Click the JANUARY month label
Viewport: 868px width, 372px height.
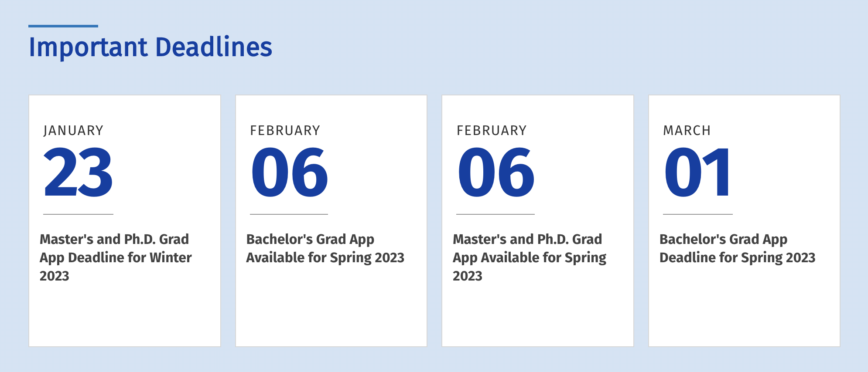[73, 131]
